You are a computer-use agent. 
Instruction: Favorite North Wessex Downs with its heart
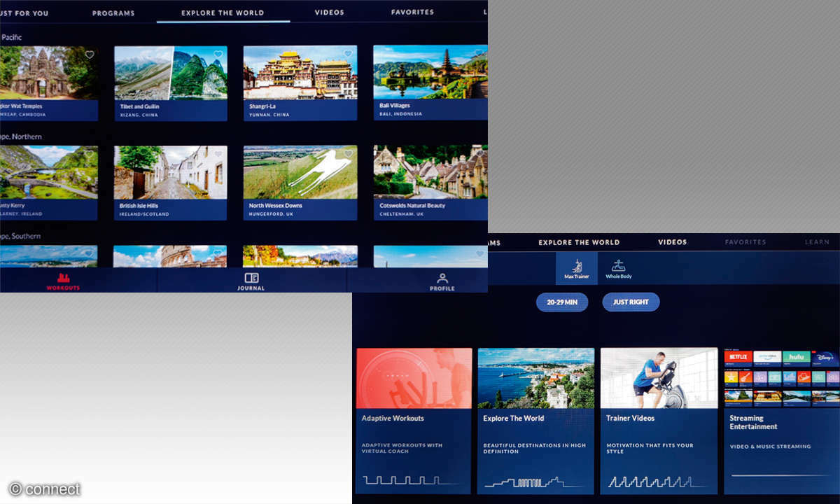[x=348, y=154]
